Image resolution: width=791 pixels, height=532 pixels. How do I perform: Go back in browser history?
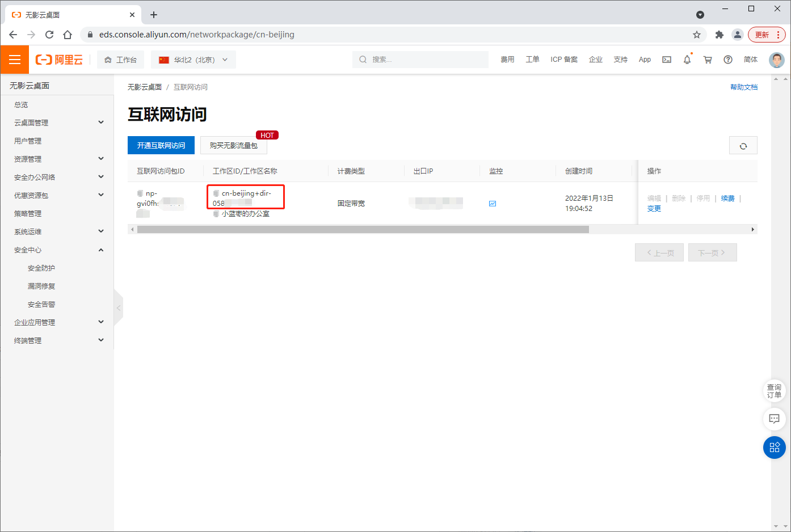click(13, 35)
